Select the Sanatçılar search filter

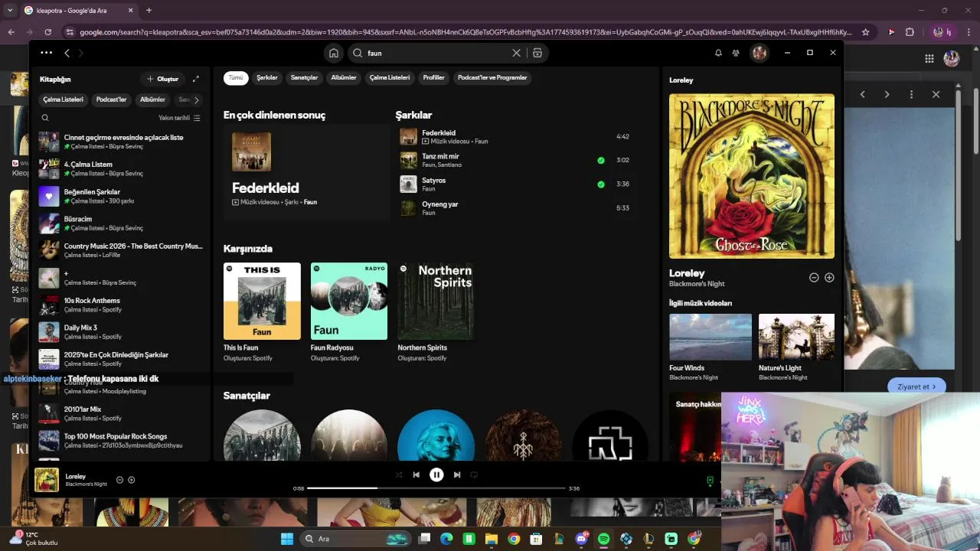pos(304,77)
